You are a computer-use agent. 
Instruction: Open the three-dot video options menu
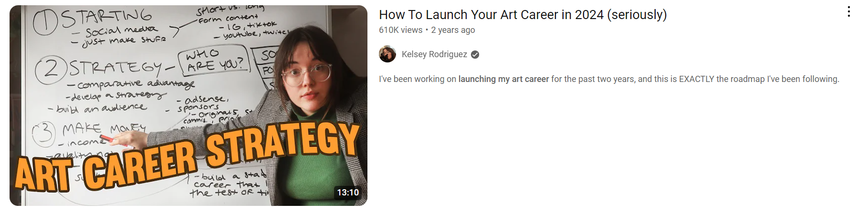(848, 12)
